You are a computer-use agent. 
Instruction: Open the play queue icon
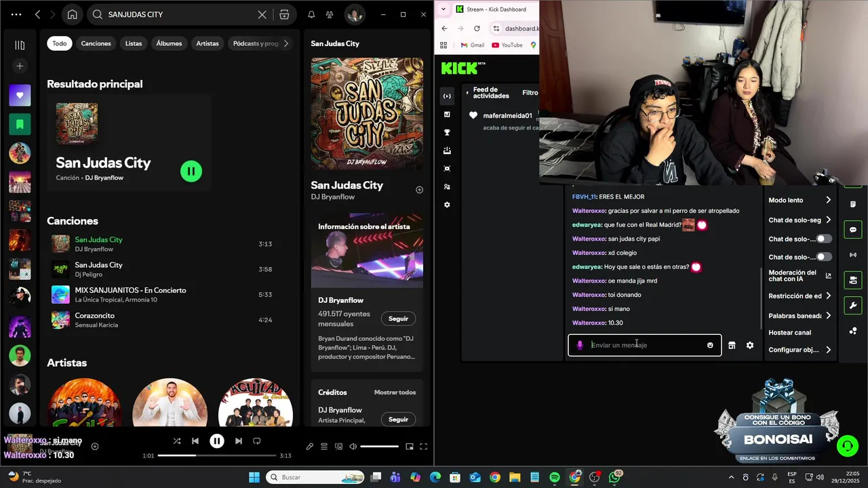pyautogui.click(x=324, y=447)
